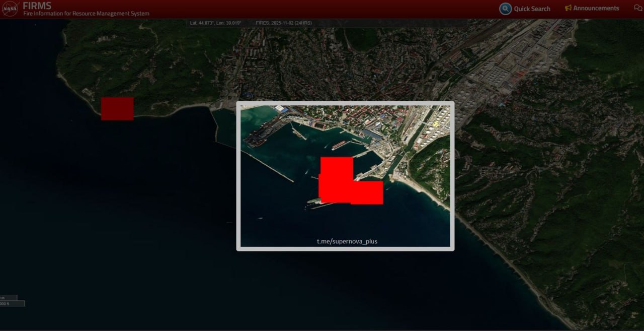
Task: Click the NASA meatball logo
Action: click(x=10, y=8)
